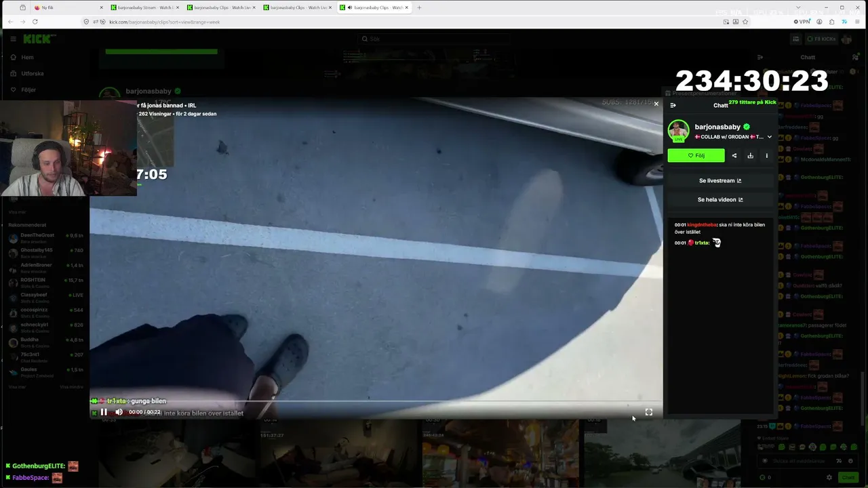The width and height of the screenshot is (868, 488).
Task: Select tr1xta's username in clip chat
Action: 702,243
